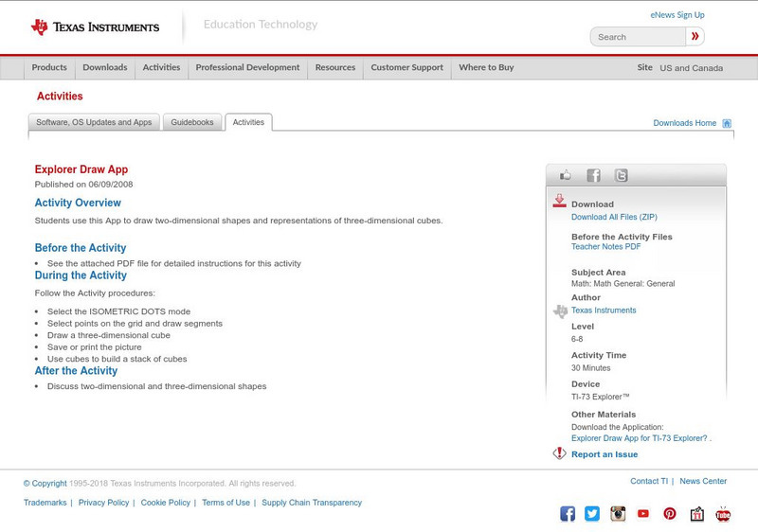The height and width of the screenshot is (532, 758).
Task: Open the Trademarks link
Action: click(x=45, y=503)
